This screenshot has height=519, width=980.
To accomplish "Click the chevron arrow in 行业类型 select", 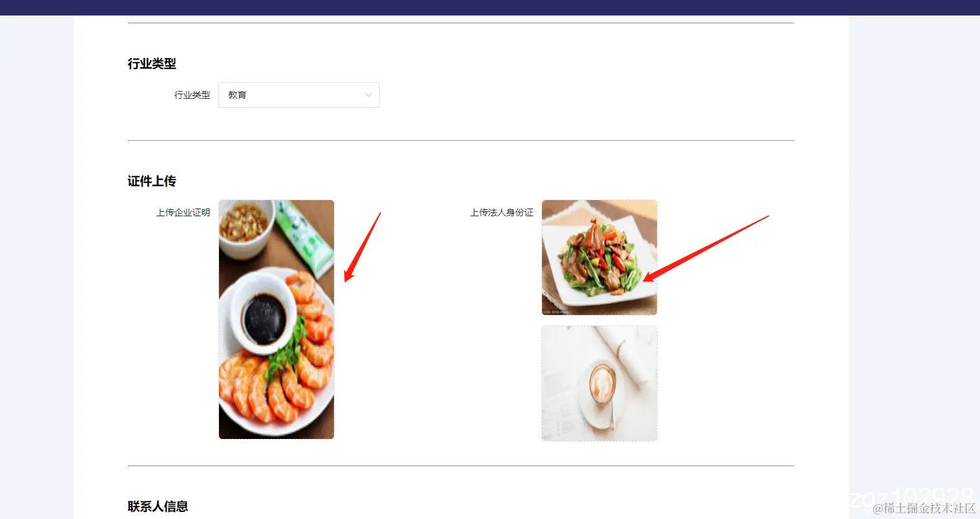I will (368, 95).
